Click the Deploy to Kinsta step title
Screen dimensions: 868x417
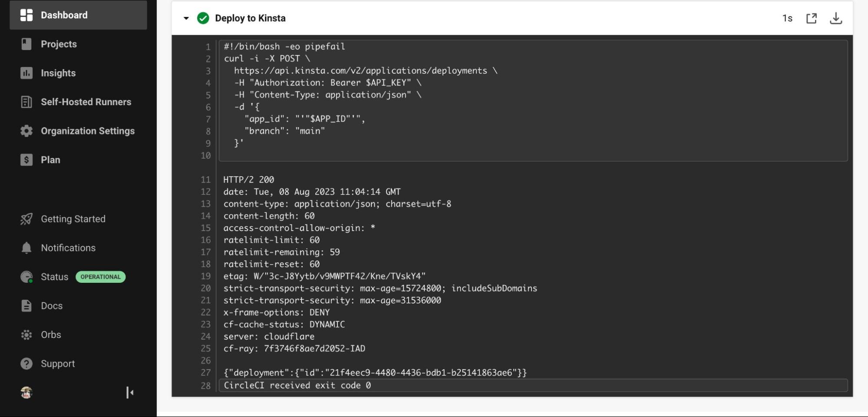pyautogui.click(x=250, y=18)
